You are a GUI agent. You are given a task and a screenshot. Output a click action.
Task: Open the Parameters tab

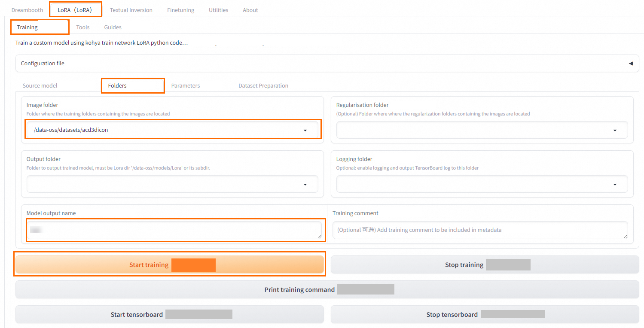coord(186,85)
